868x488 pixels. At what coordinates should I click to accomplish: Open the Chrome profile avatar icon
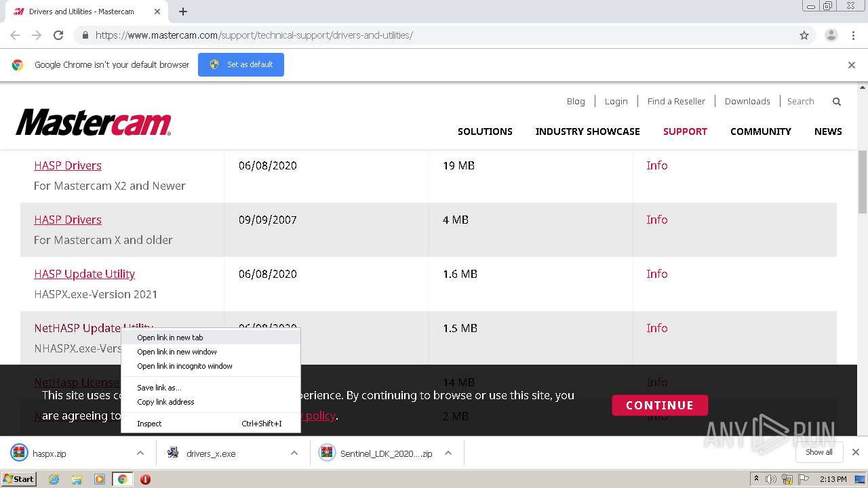(831, 35)
